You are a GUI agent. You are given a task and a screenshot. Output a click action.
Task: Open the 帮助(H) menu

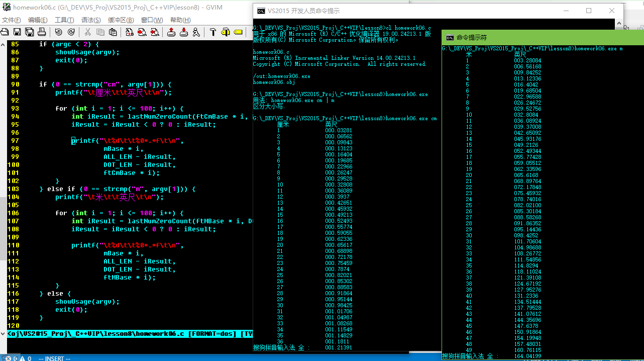(180, 20)
